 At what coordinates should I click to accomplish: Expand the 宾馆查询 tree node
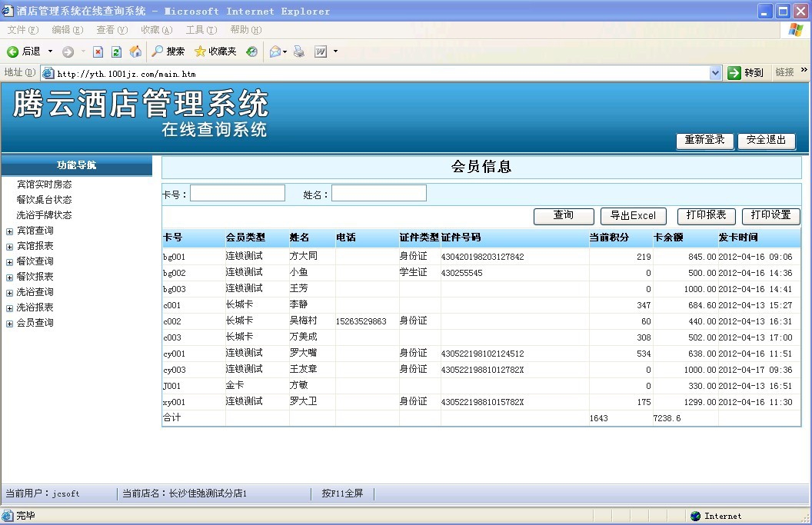click(9, 231)
